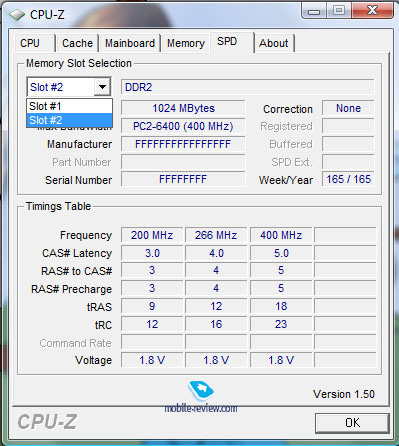Choose Slot #1 from the dropdown list
This screenshot has height=446, width=399.
[69, 106]
